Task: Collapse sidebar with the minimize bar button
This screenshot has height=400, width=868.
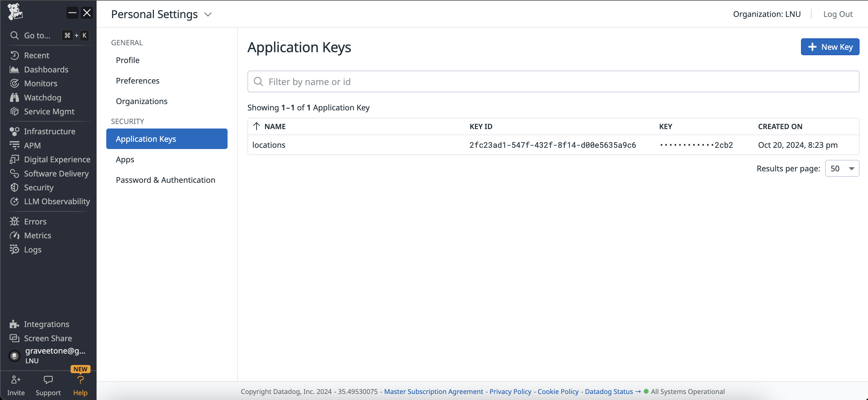Action: 72,13
